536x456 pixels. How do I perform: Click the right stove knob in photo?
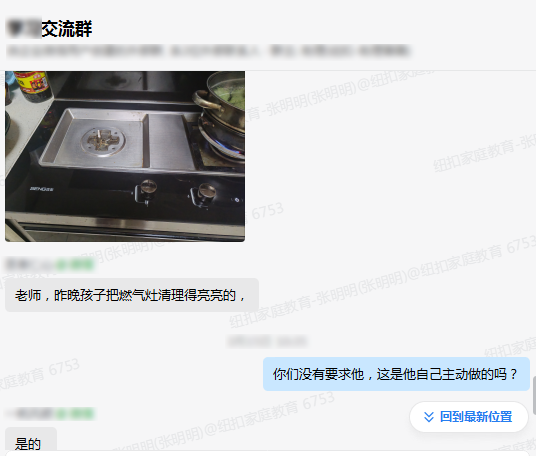point(204,195)
